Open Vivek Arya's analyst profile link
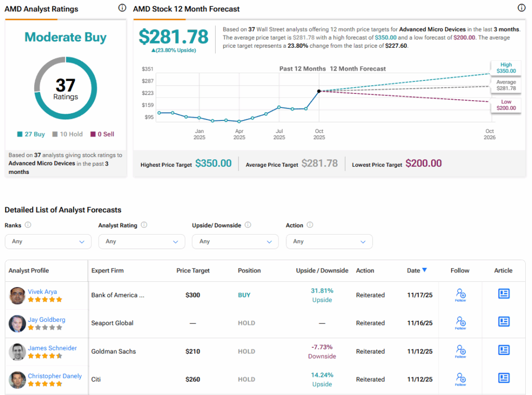This screenshot has width=532, height=395. pyautogui.click(x=43, y=292)
